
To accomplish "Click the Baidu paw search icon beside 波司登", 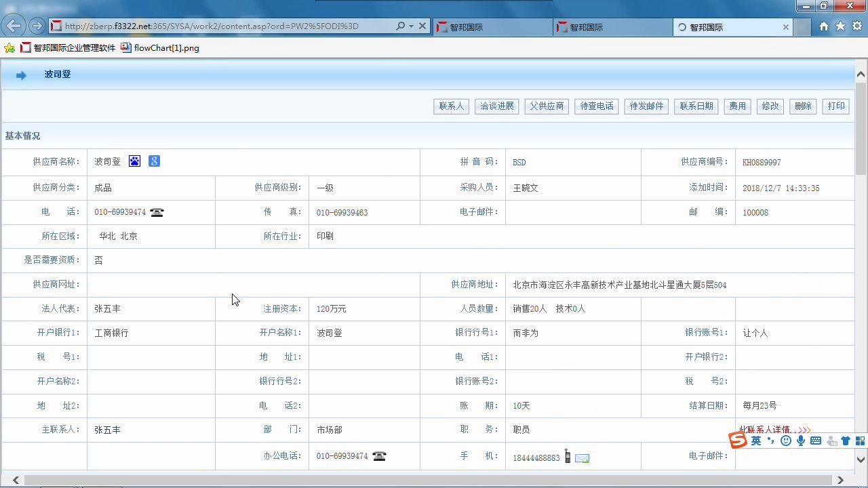I will point(135,161).
